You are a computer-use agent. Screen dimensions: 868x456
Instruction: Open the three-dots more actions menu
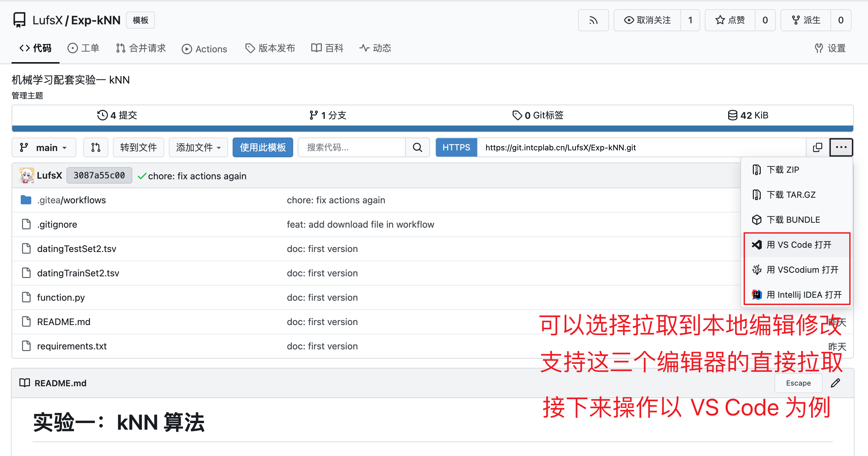pyautogui.click(x=841, y=147)
